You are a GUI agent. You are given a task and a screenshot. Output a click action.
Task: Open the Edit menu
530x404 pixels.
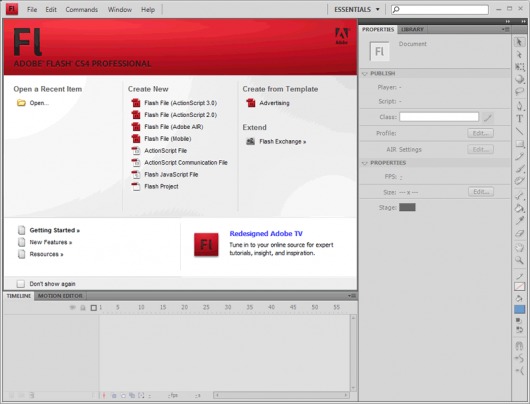point(51,9)
